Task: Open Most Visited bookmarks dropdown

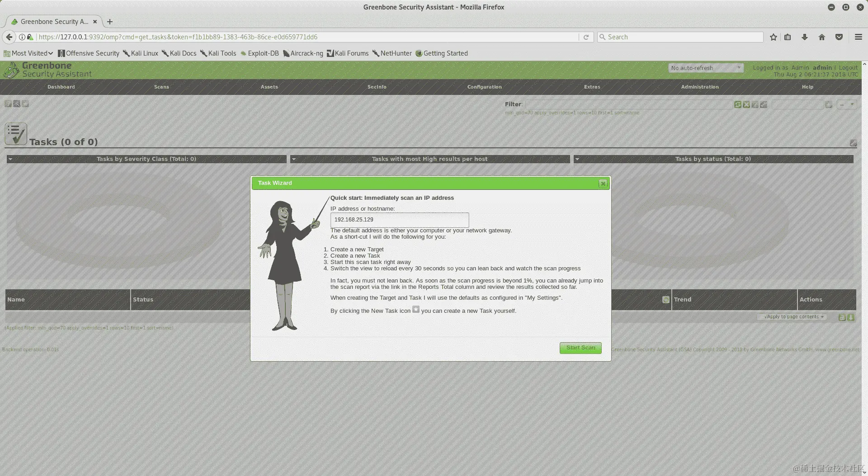Action: click(x=28, y=53)
